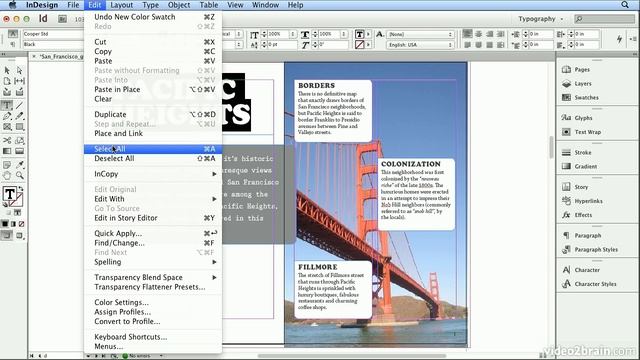Open the Character panel
This screenshot has width=640, height=360.
pos(587,270)
